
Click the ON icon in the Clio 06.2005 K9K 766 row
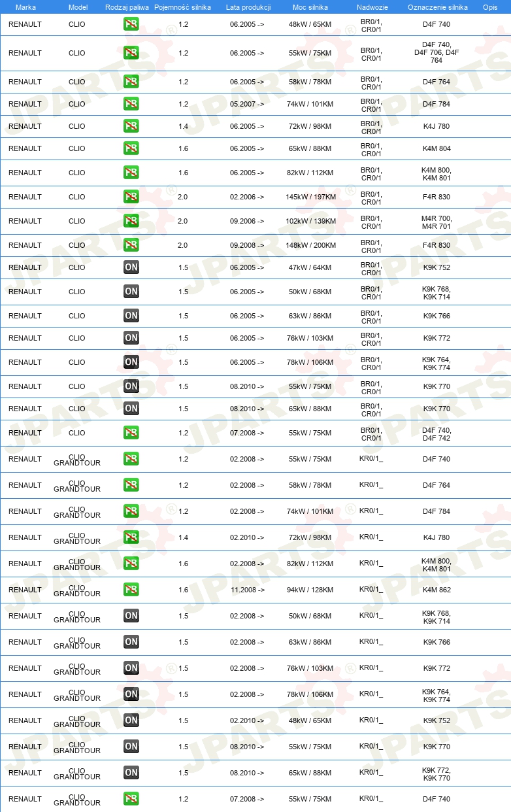click(x=131, y=316)
